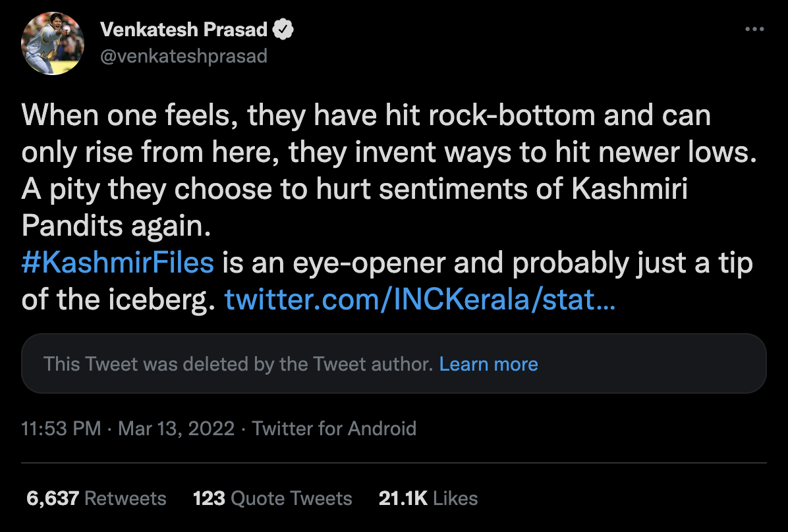The height and width of the screenshot is (532, 788).
Task: Show the 123 Quote Tweets
Action: [273, 498]
